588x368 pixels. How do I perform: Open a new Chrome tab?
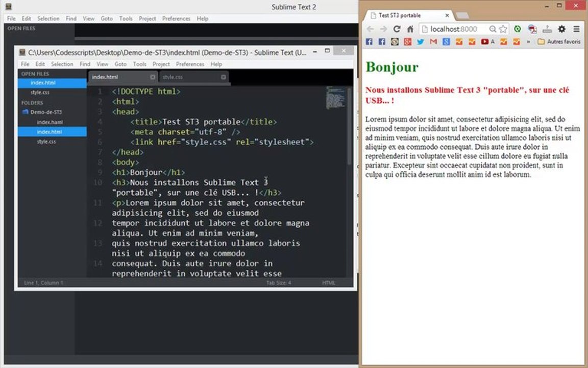[x=462, y=15]
